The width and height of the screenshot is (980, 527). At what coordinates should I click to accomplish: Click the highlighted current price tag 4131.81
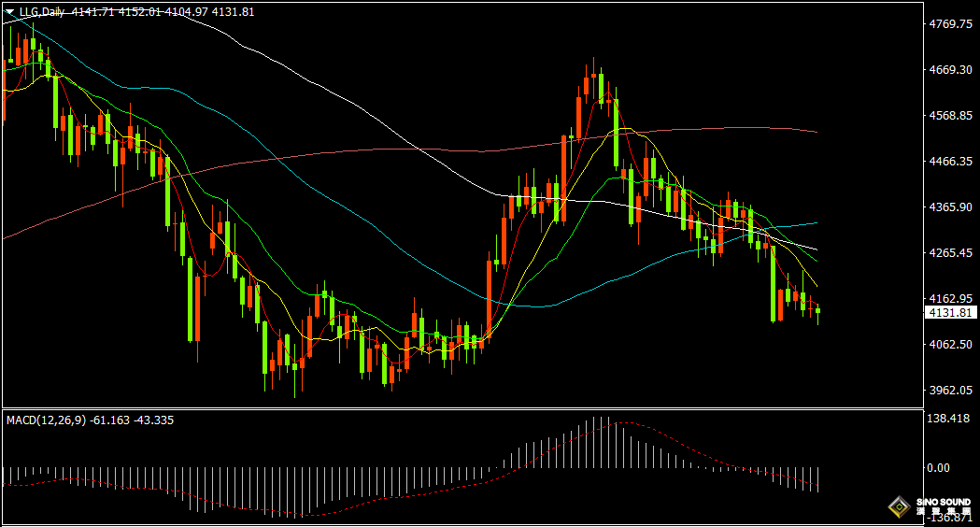pos(951,313)
